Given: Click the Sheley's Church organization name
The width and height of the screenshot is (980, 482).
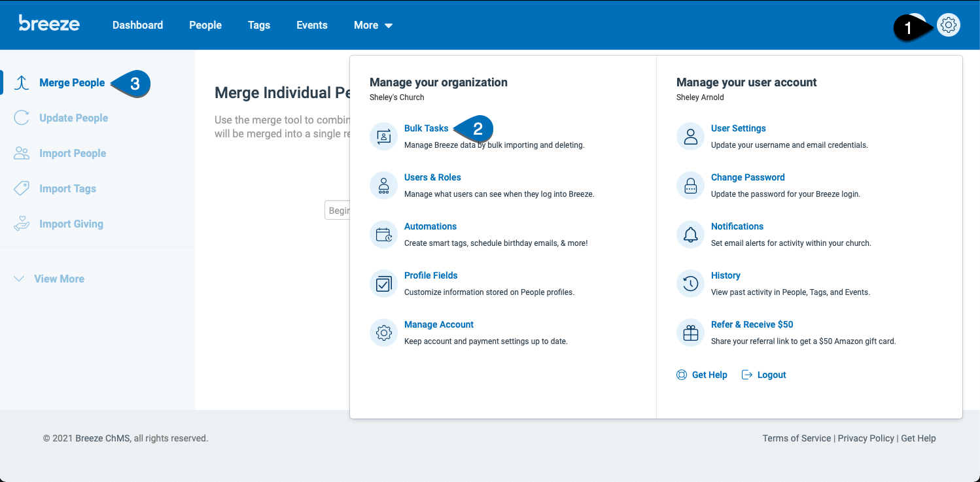Looking at the screenshot, I should pyautogui.click(x=397, y=97).
